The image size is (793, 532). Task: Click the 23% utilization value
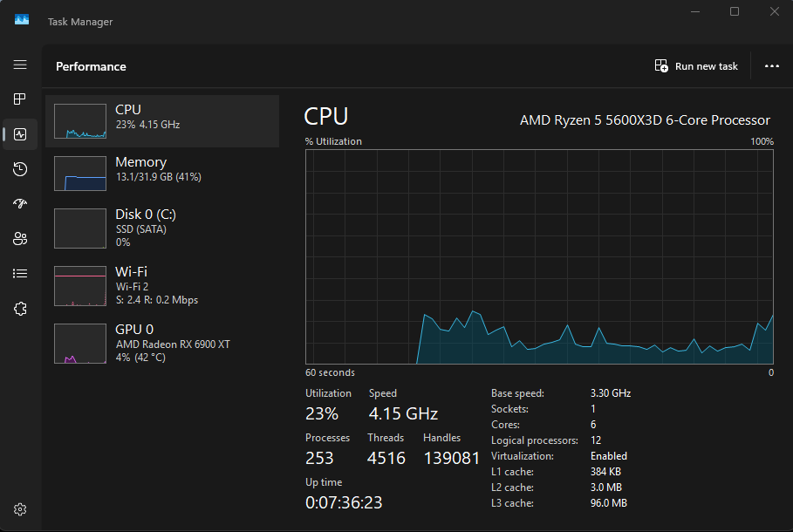[x=322, y=413]
